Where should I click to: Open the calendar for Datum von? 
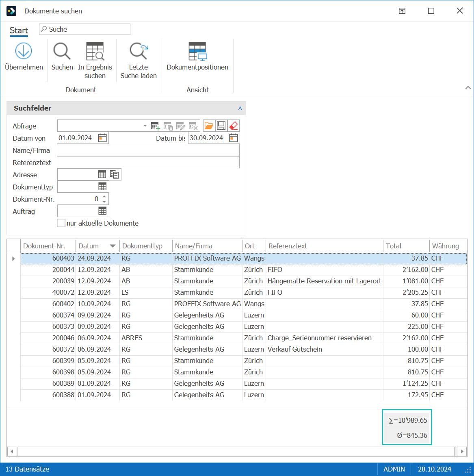point(102,138)
